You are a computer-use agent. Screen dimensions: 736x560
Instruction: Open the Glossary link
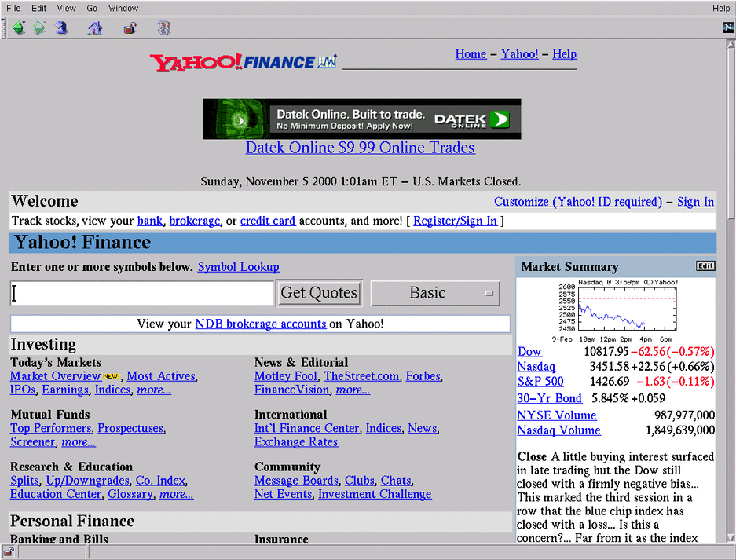(x=130, y=494)
